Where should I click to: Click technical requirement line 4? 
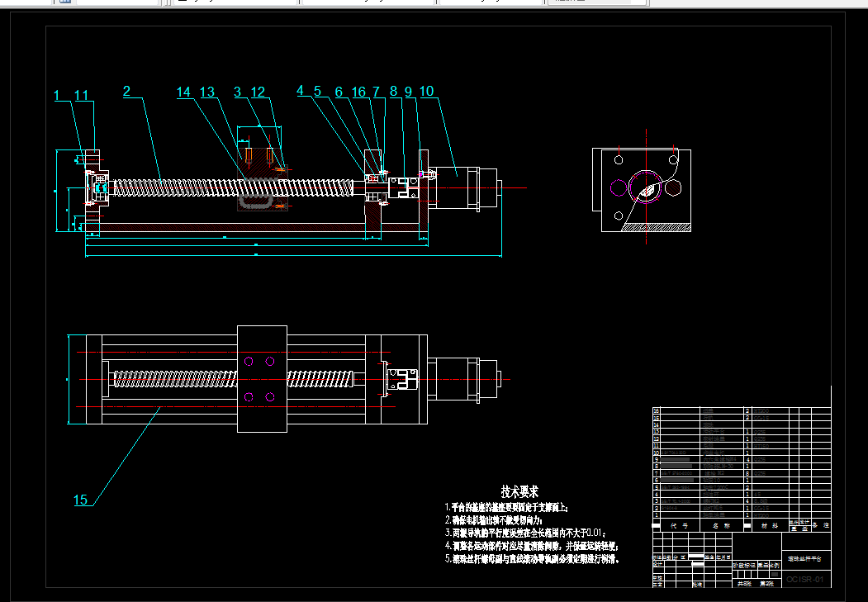coord(531,546)
